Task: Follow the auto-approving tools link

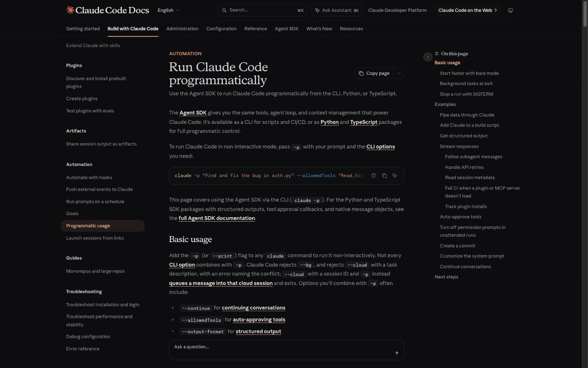Action: 259,320
